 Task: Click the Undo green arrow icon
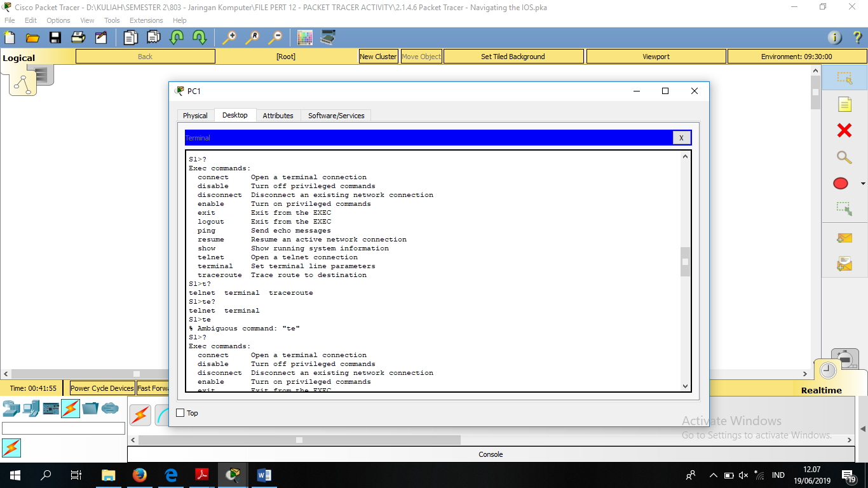click(176, 37)
